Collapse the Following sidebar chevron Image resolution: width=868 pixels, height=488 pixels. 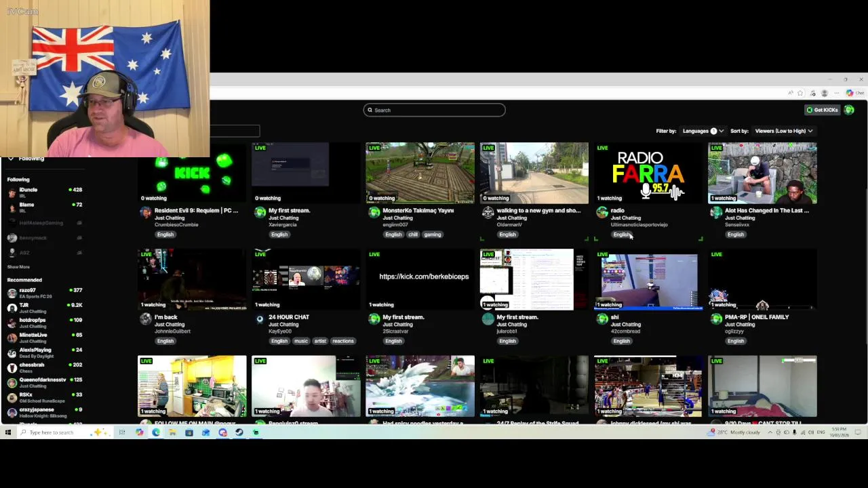(11, 158)
